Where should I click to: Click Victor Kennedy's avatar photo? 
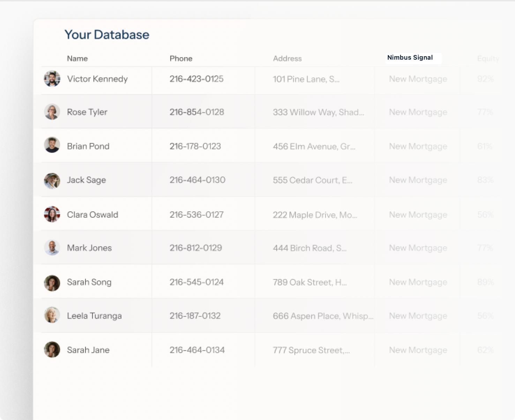[x=52, y=79]
